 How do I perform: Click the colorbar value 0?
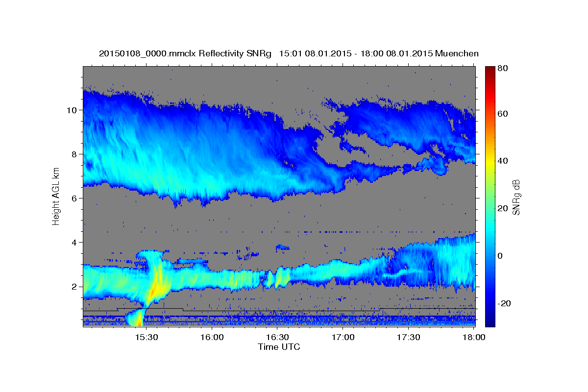[500, 256]
